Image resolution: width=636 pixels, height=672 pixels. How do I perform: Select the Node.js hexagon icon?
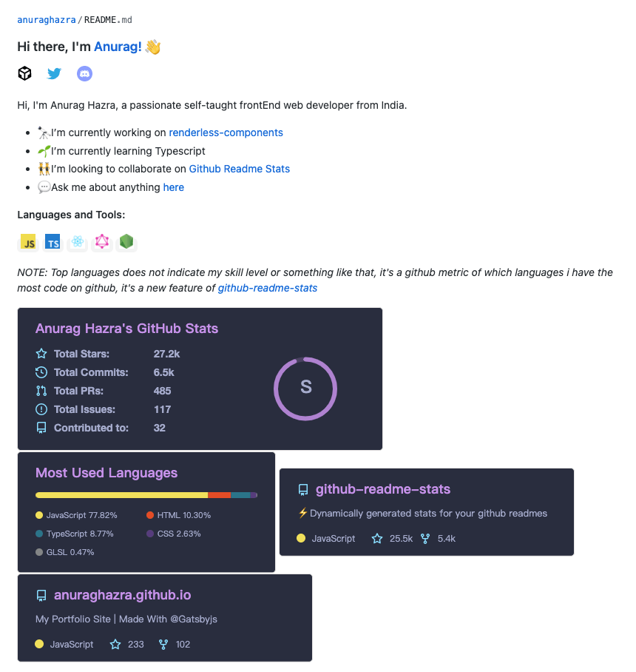[126, 241]
